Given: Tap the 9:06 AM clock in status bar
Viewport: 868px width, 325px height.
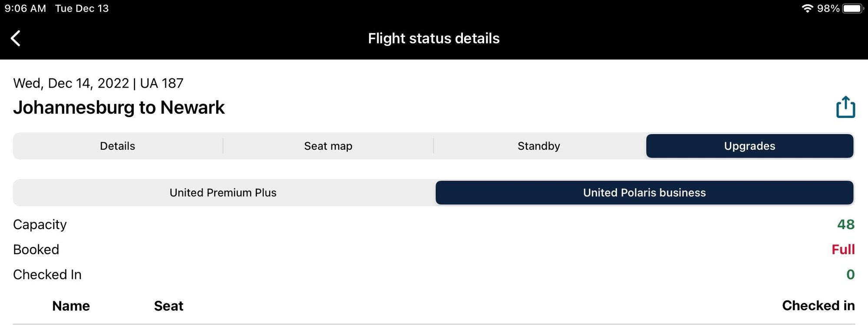Looking at the screenshot, I should [x=25, y=8].
